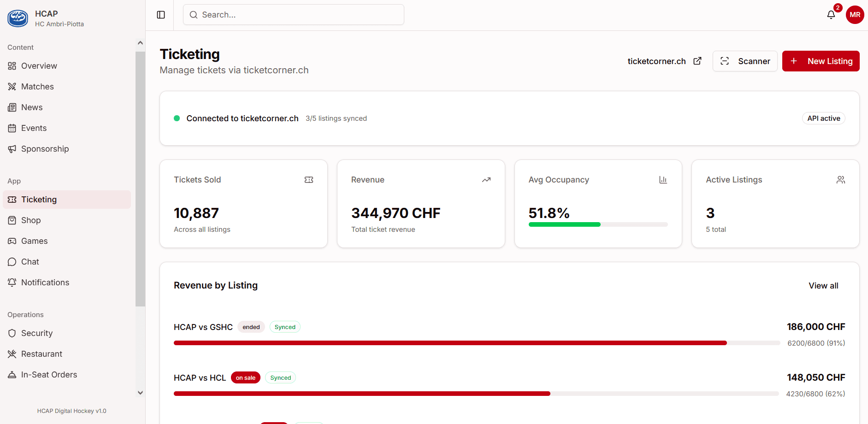
Task: Click the Overview grid icon
Action: click(12, 66)
